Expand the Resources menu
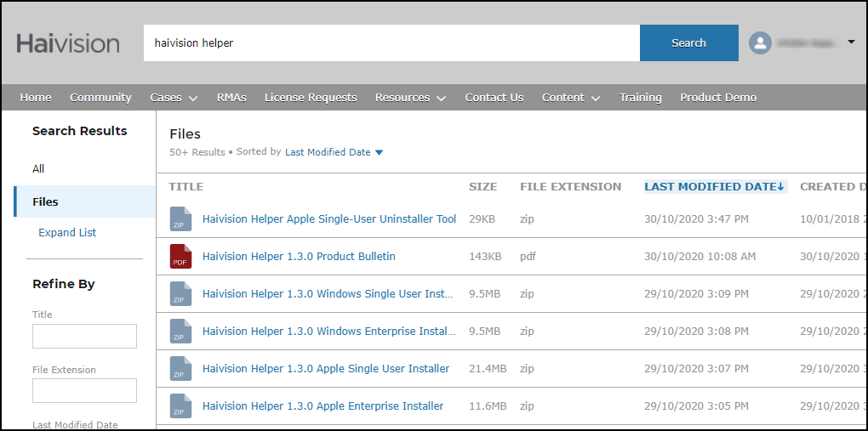This screenshot has width=868, height=431. click(410, 98)
